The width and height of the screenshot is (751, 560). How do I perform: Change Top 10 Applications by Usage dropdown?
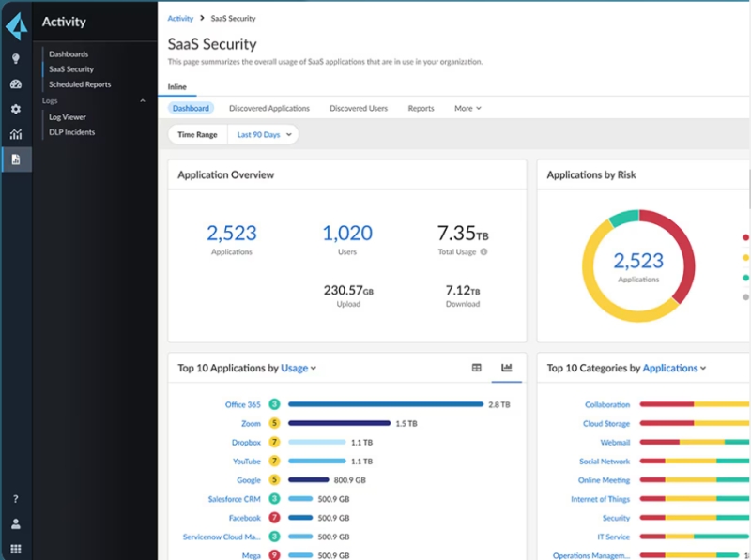(299, 368)
